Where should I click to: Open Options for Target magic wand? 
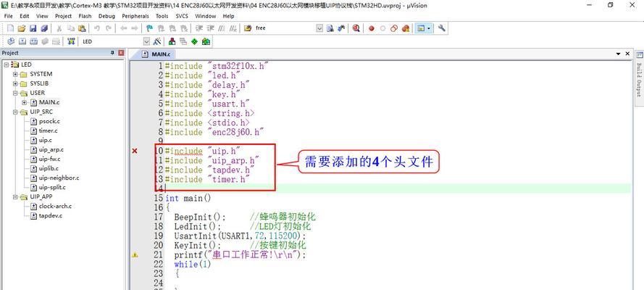157,41
